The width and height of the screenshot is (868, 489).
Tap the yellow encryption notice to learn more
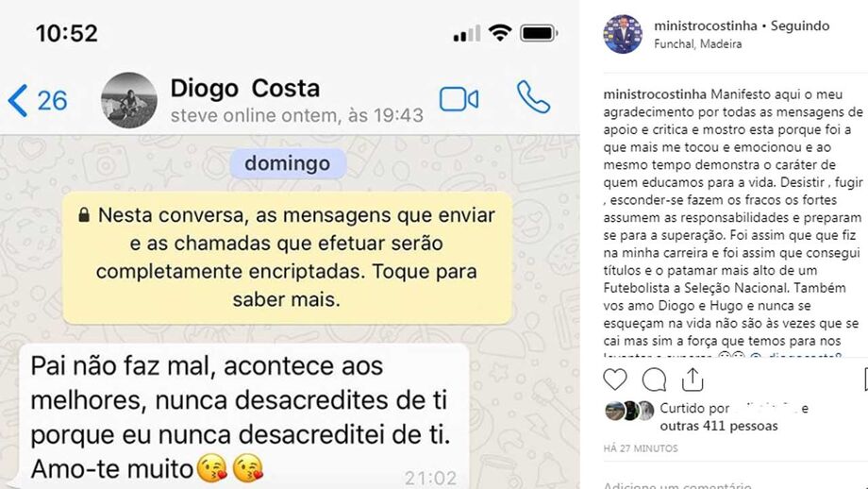click(x=288, y=258)
